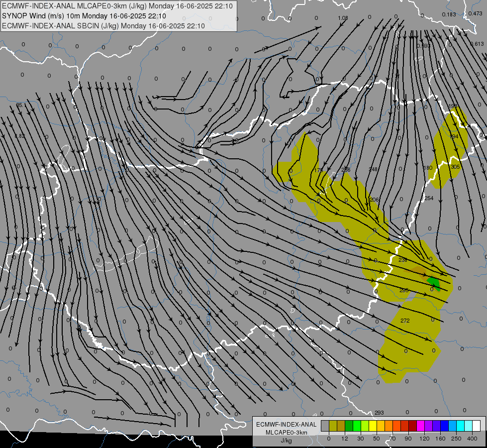487x448 pixels.
Task: Choose the bright green legend swatch
Action: coord(357,426)
